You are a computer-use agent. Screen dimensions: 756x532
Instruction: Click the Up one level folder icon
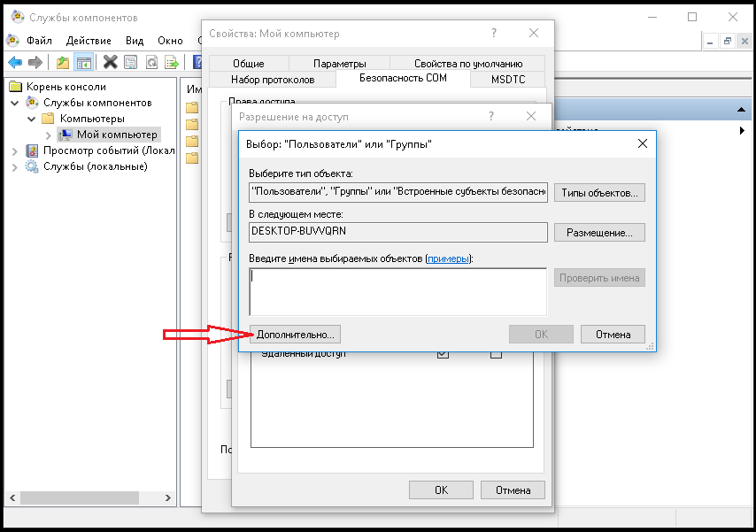[x=62, y=62]
